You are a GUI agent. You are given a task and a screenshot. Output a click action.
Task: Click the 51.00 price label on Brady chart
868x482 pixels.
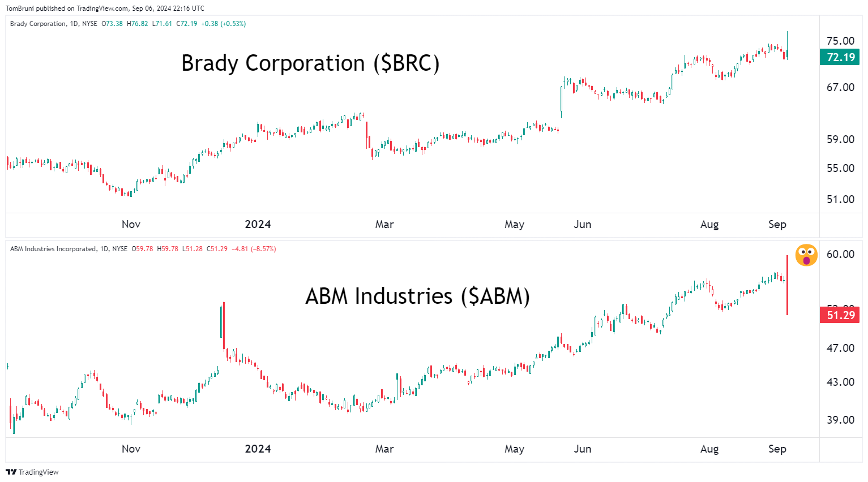click(x=840, y=199)
